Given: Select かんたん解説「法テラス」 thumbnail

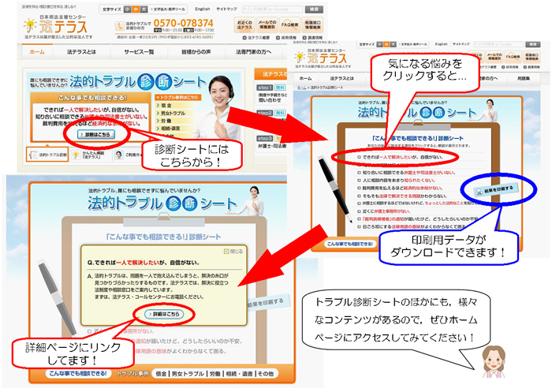Looking at the screenshot, I should (91, 155).
